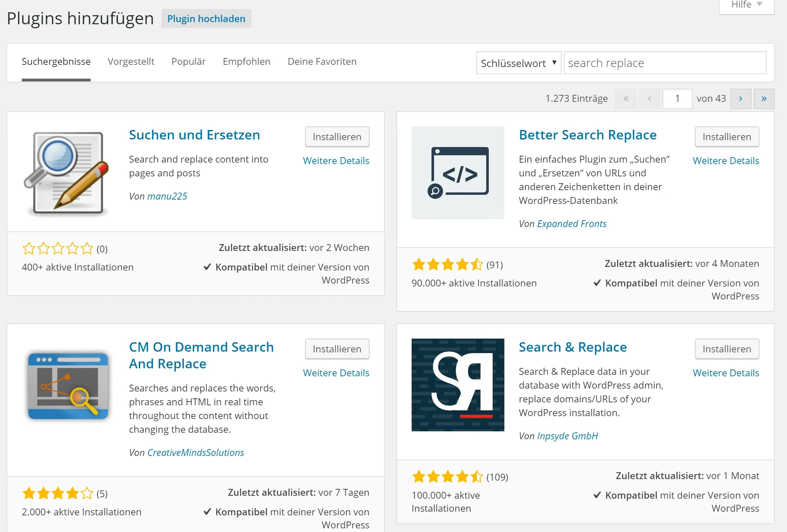This screenshot has width=787, height=532.
Task: Open the Schlüsselwort dropdown
Action: coord(518,63)
